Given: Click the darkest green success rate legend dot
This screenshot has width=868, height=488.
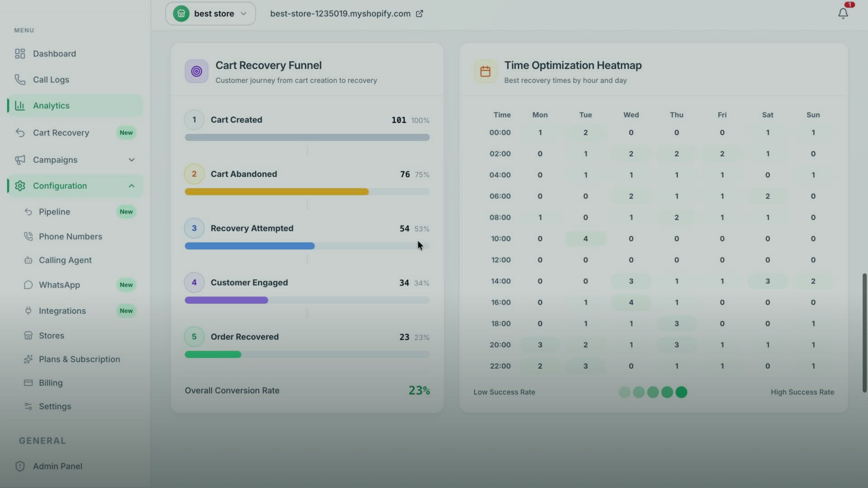Looking at the screenshot, I should click(x=681, y=392).
